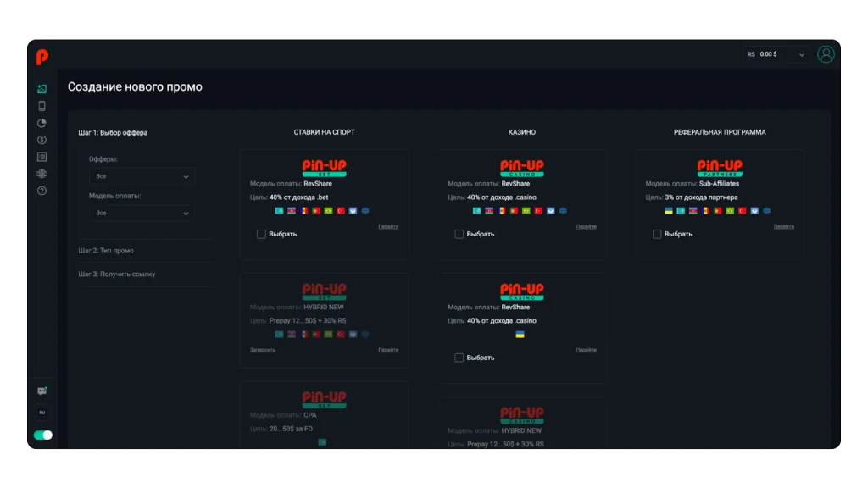
Task: Go to Шаг 2: Тип промо
Action: pos(106,251)
